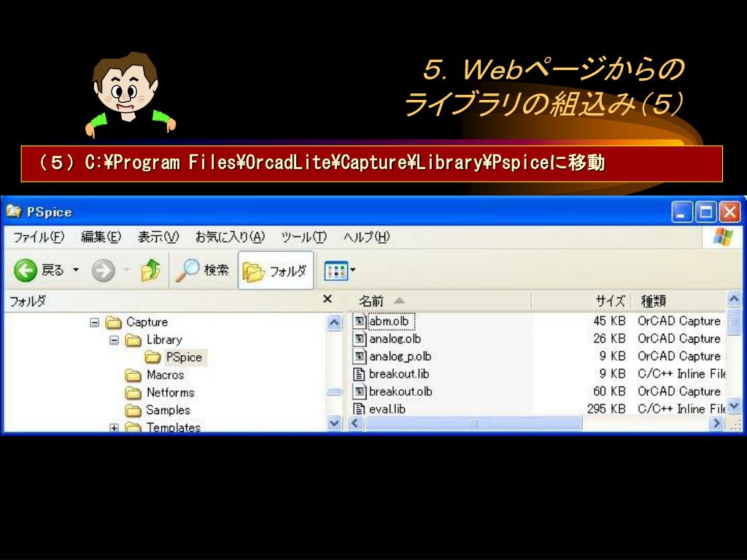Select the analog_p.olb file
Screen dimensions: 747x560
pos(400,356)
